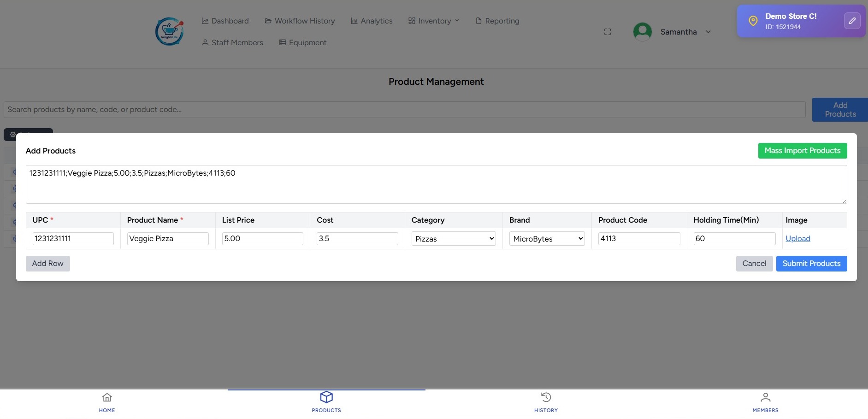Click the Add Row button

coord(48,264)
